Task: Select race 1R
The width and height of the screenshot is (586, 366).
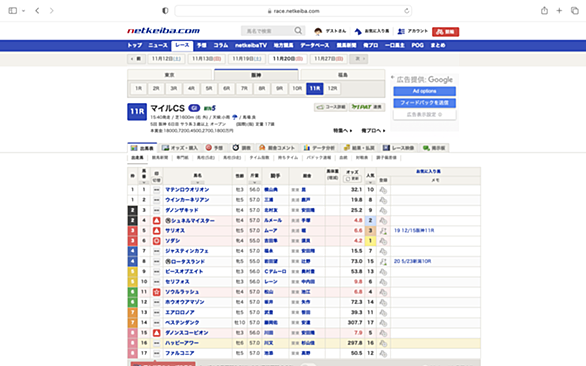Action: (138, 89)
